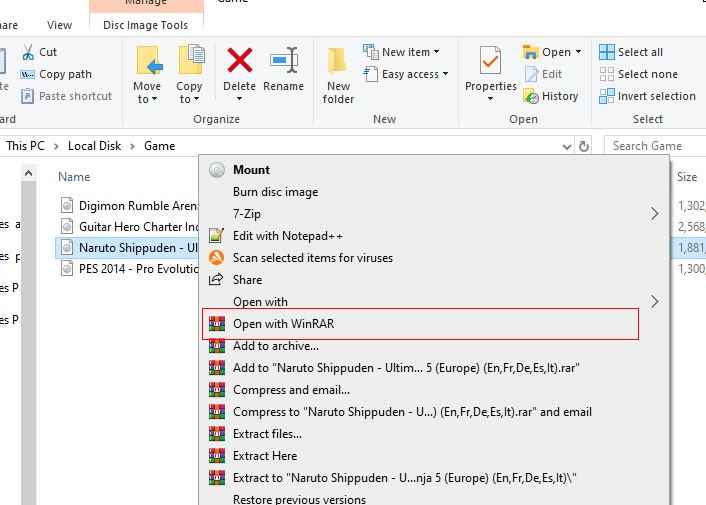
Task: Click the Paste shortcut icon
Action: coord(27,96)
